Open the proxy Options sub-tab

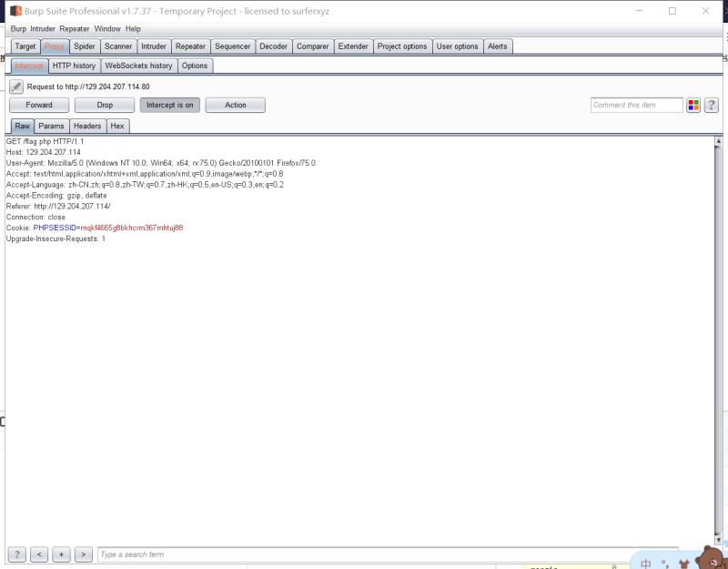[x=195, y=66]
